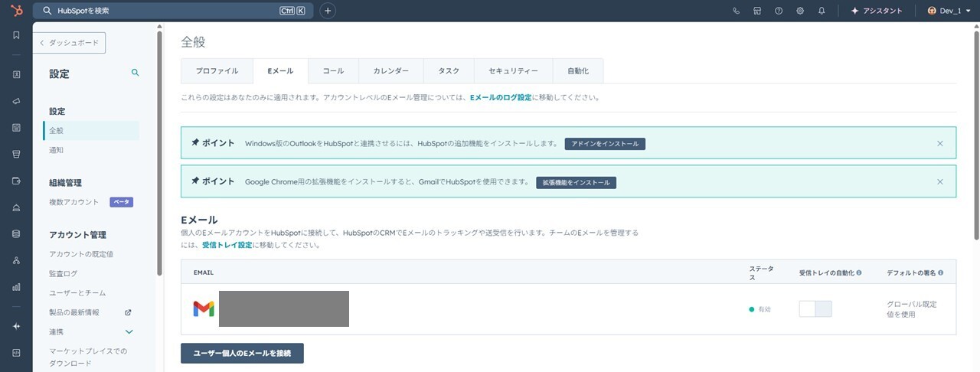Select 通知 in settings sidebar
980x372 pixels.
click(56, 150)
